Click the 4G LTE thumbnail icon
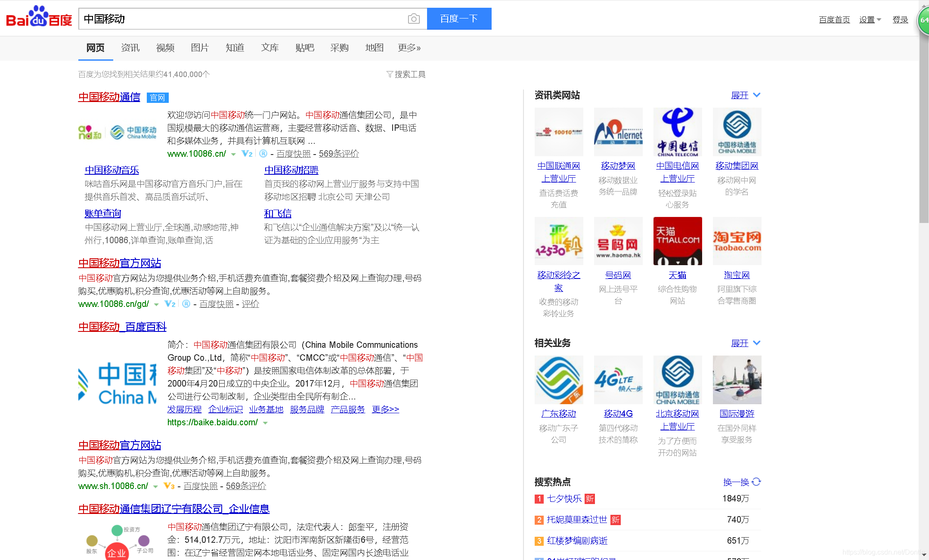The height and width of the screenshot is (560, 929). tap(618, 380)
